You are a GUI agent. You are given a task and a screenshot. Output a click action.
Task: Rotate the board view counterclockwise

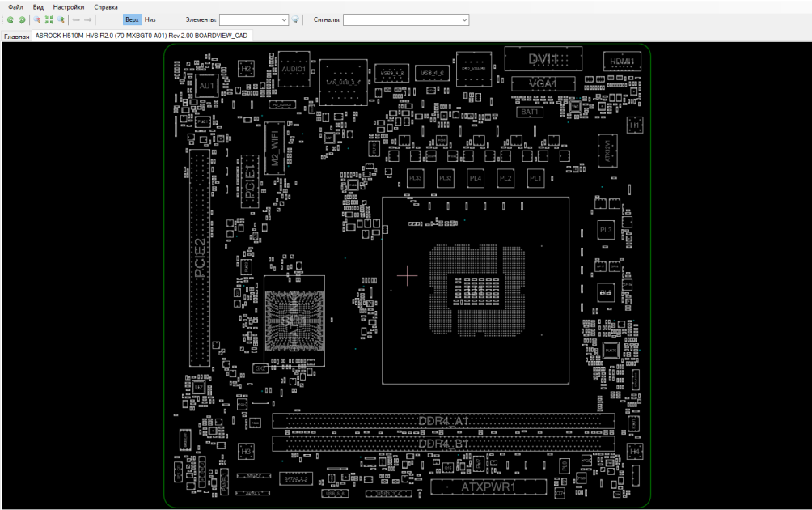click(x=11, y=19)
